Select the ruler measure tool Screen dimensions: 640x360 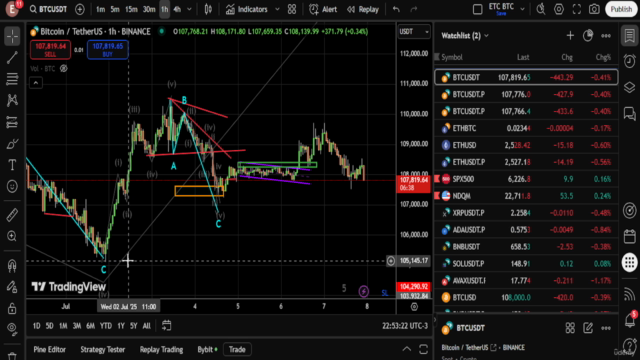point(12,215)
